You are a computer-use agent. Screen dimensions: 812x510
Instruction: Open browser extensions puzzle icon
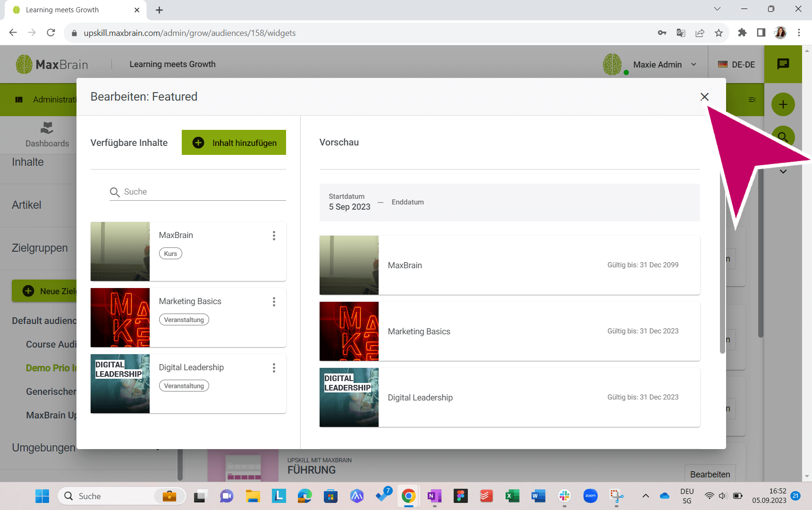742,33
